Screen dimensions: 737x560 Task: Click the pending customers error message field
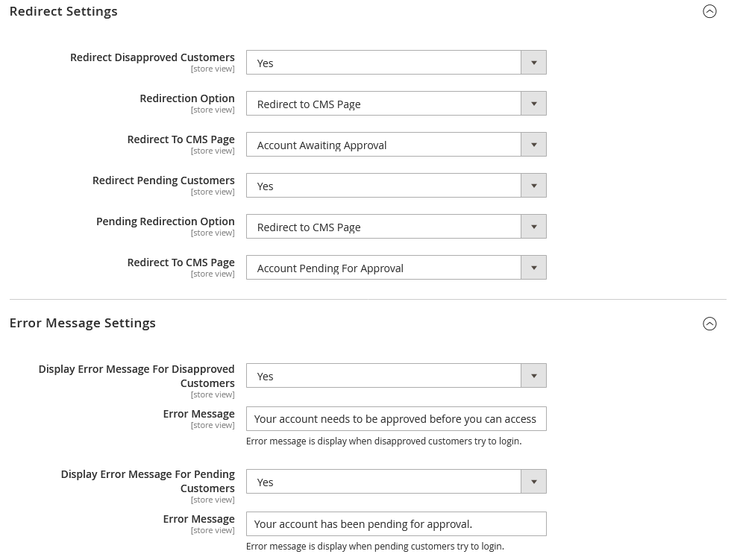pyautogui.click(x=396, y=524)
